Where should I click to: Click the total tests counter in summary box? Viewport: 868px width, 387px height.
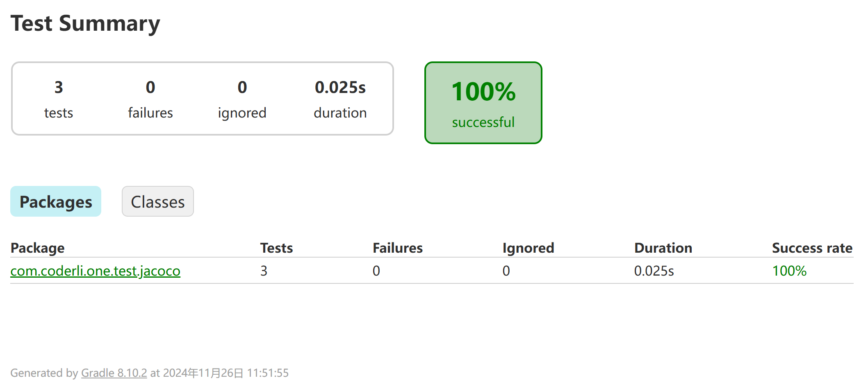click(59, 98)
